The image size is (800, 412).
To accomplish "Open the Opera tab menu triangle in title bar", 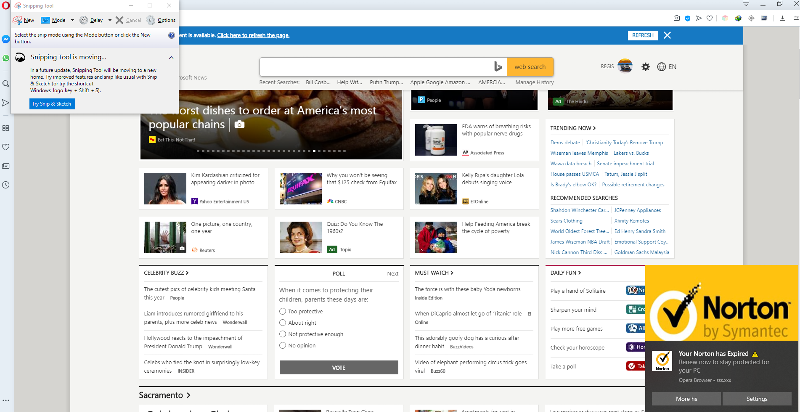I will tap(746, 4).
